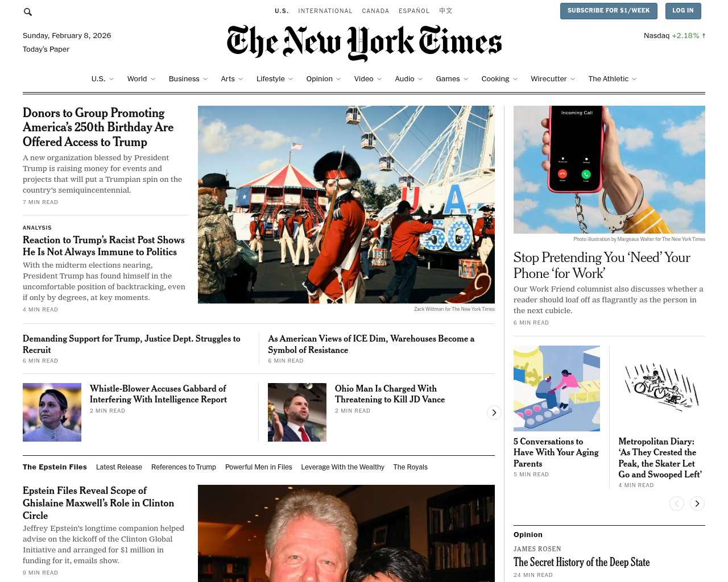728x582 pixels.
Task: Click next arrow in top stories carousel
Action: tap(494, 413)
